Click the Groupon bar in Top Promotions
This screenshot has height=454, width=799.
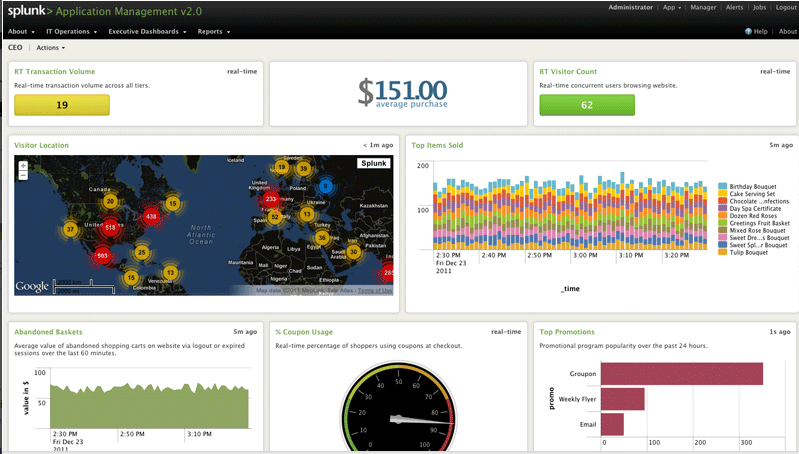[x=682, y=373]
